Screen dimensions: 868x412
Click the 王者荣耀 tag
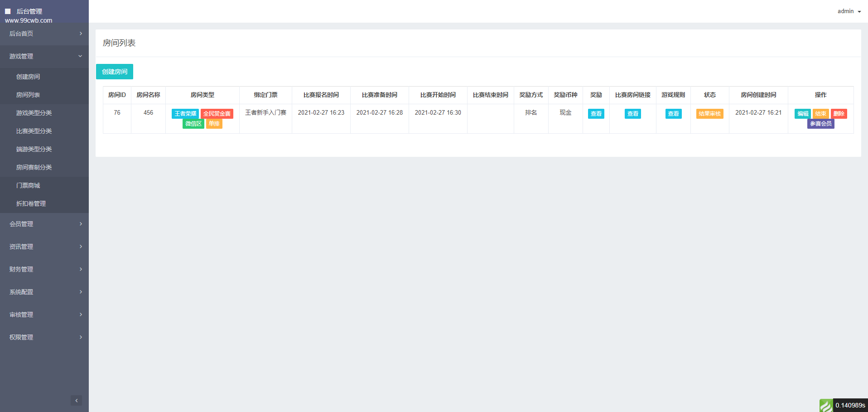185,114
